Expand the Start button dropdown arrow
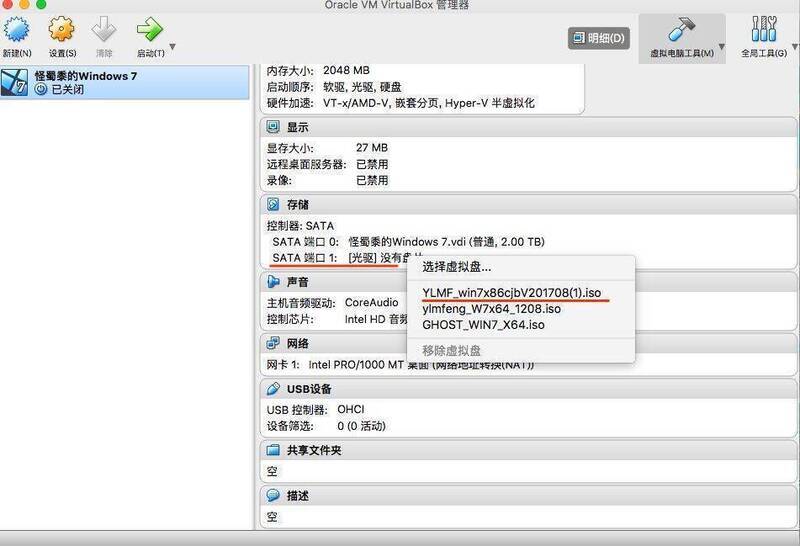The width and height of the screenshot is (800, 546). (x=172, y=47)
